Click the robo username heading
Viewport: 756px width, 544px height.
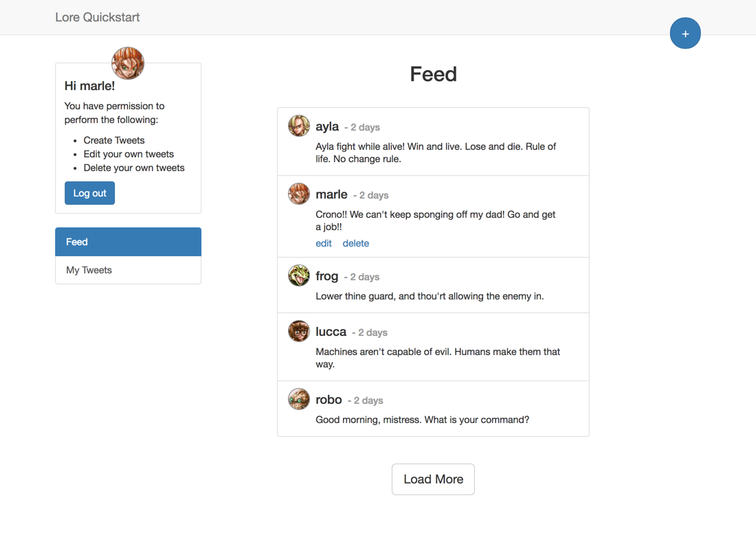(329, 400)
